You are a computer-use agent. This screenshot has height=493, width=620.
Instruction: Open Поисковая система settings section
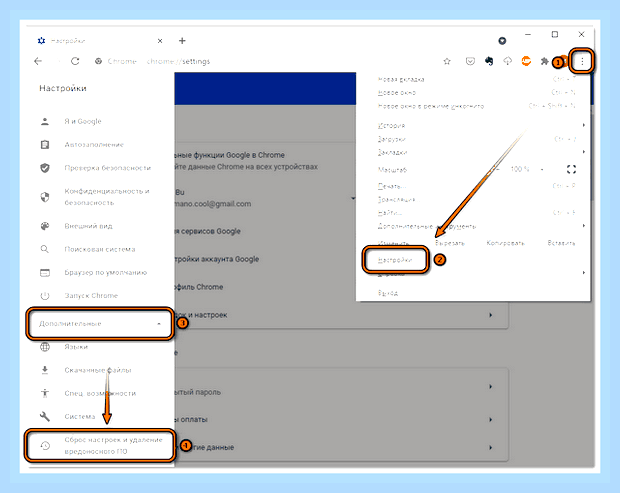coord(99,249)
